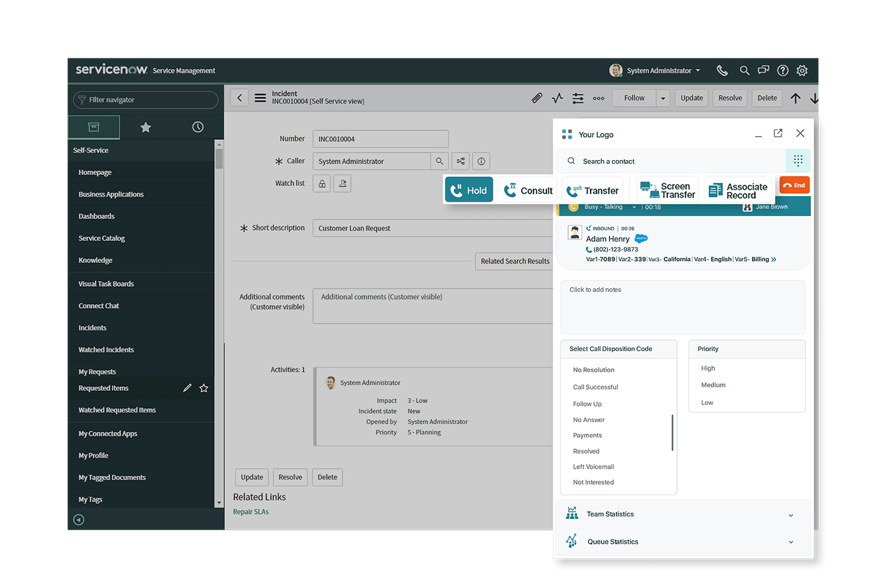Screen dimensions: 886x588
Task: Open the settings gear icon
Action: click(802, 70)
